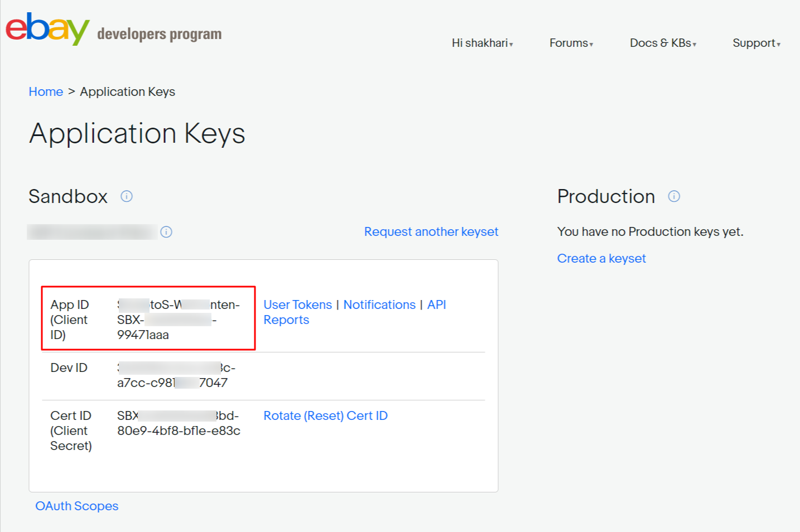The width and height of the screenshot is (800, 532).
Task: Click the developers program header text
Action: (160, 34)
